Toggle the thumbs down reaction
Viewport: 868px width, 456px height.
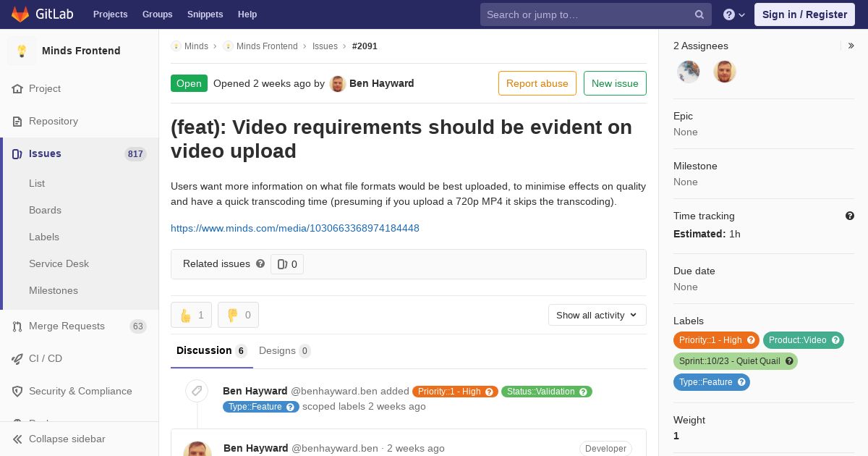[x=238, y=315]
